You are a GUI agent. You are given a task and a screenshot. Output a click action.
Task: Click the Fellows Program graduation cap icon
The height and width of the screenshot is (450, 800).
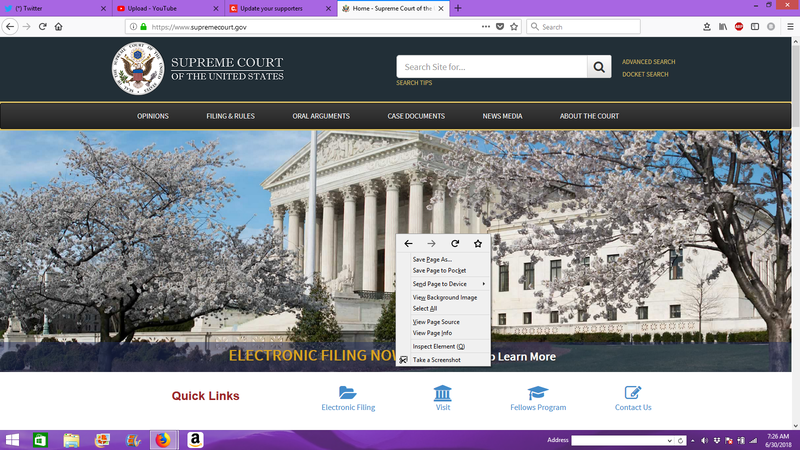pos(538,392)
